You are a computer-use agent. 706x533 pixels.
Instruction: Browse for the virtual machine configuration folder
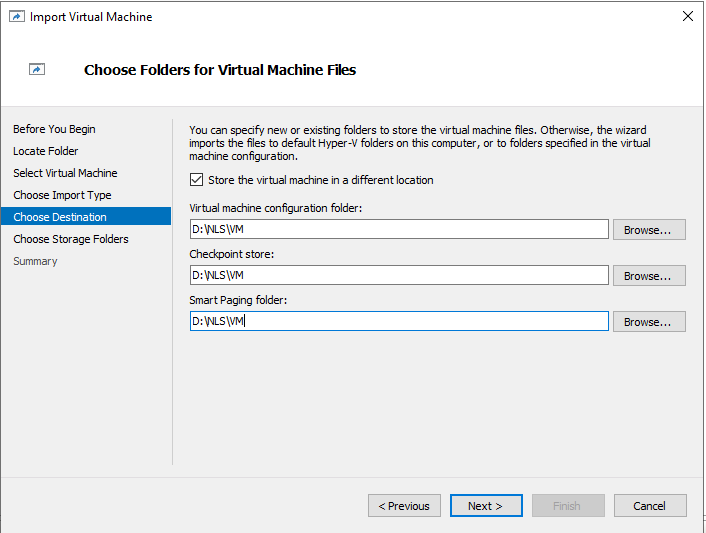click(x=649, y=230)
